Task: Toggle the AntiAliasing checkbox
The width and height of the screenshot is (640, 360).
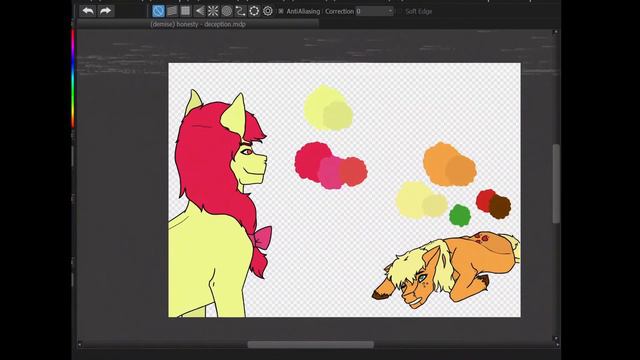Action: (281, 11)
